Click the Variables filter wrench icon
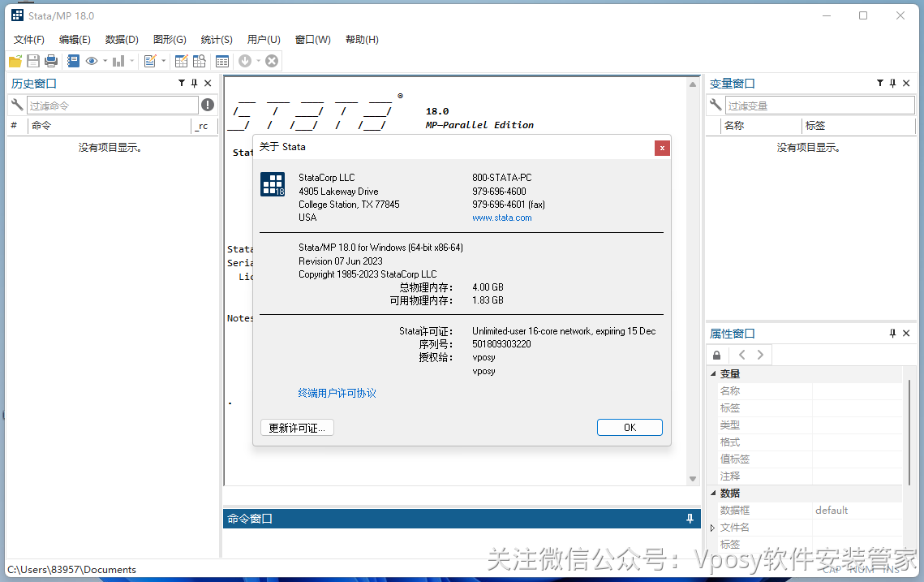The height and width of the screenshot is (582, 924). click(716, 105)
